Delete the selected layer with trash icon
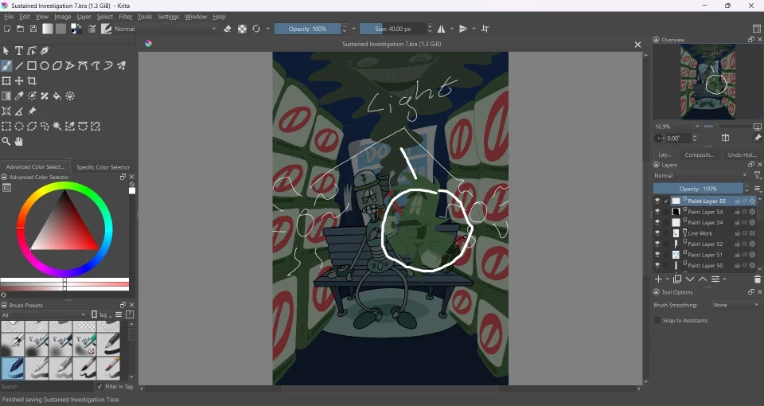This screenshot has height=406, width=764. [757, 279]
